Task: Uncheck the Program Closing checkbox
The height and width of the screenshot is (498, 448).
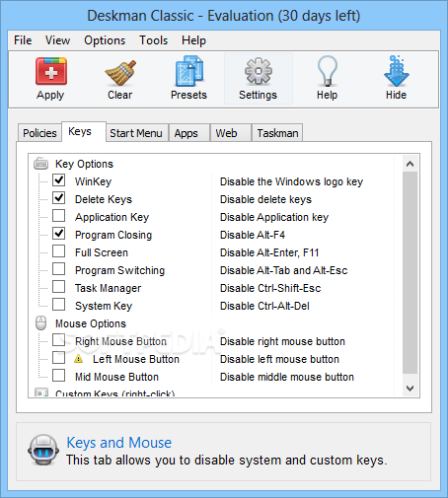Action: pos(59,234)
